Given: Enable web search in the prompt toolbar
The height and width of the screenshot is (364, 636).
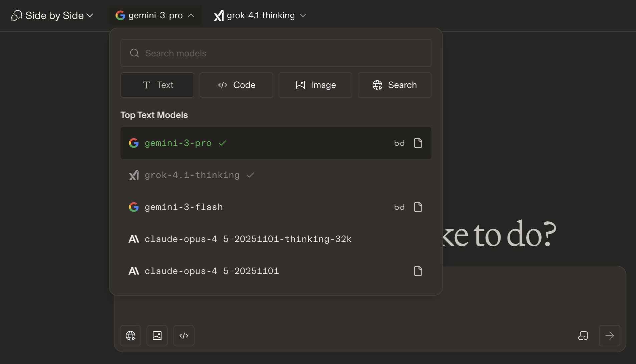Looking at the screenshot, I should [x=130, y=335].
